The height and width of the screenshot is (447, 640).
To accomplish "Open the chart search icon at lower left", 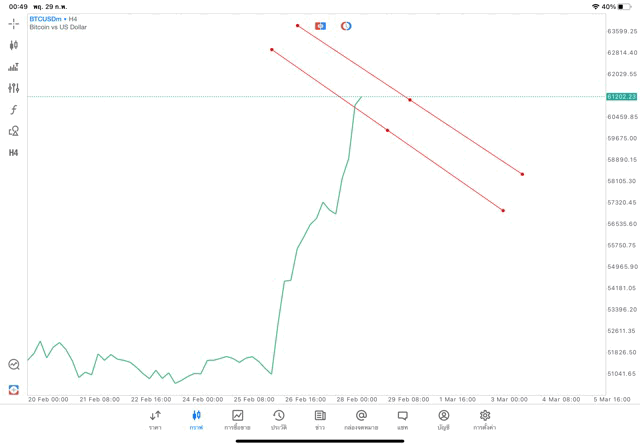I will tap(13, 365).
